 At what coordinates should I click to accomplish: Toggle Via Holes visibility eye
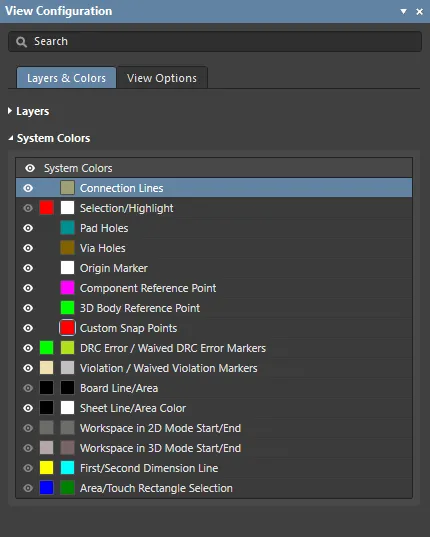click(x=28, y=248)
